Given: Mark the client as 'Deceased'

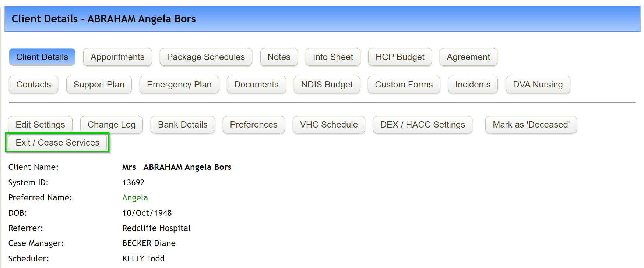Looking at the screenshot, I should pyautogui.click(x=531, y=125).
